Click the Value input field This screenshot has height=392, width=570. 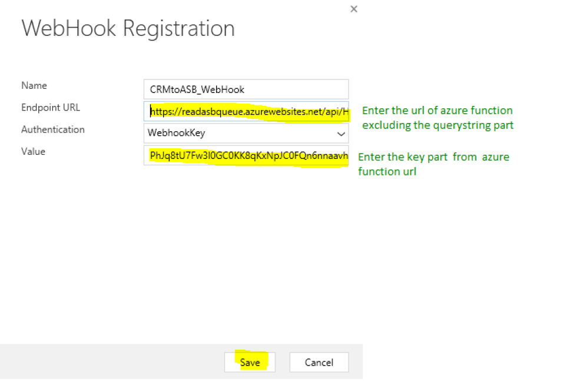pos(246,156)
